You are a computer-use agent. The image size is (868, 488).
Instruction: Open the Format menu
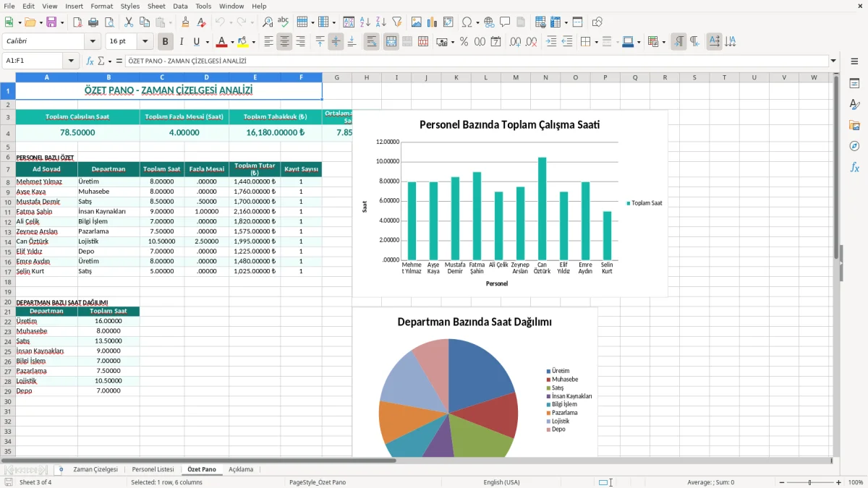[x=101, y=6]
